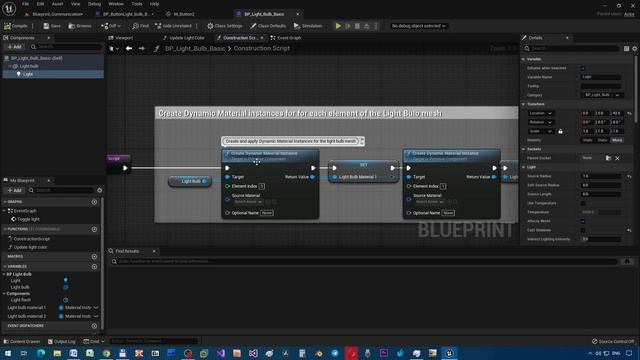Open the Debug menu
The width and height of the screenshot is (640, 360).
coord(94,4)
